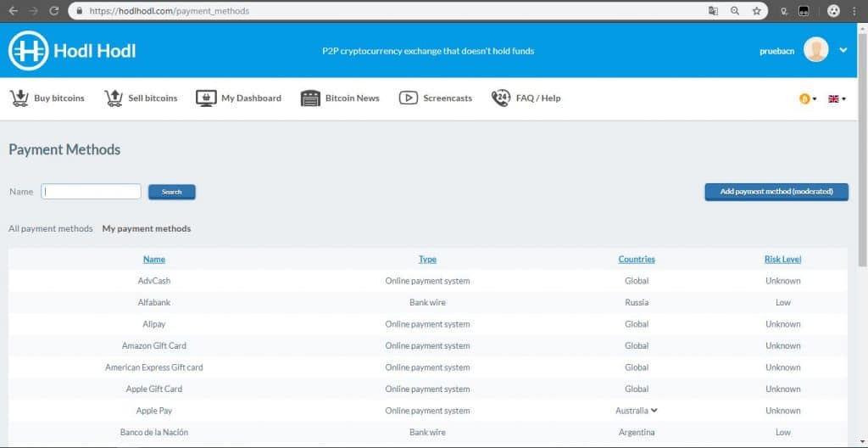This screenshot has height=448, width=868.
Task: Click Unknown risk level in AdvCash row
Action: [782, 281]
